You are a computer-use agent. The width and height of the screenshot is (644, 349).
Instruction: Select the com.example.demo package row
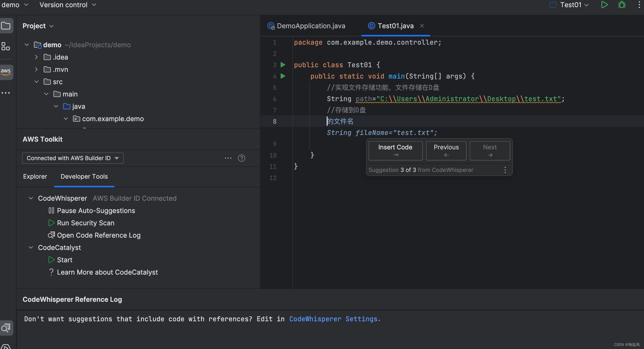tap(138, 119)
